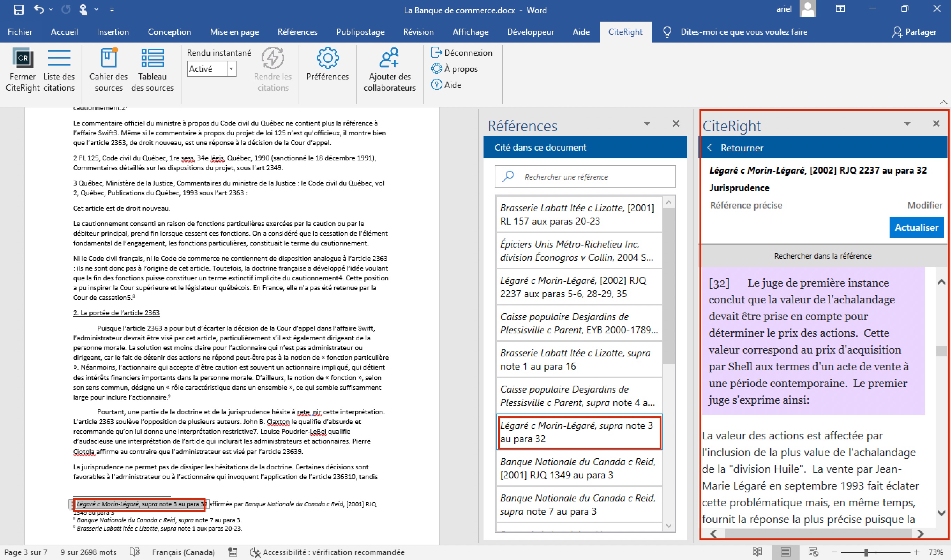Screen dimensions: 951x560
Task: Open the Accueil tab
Action: click(x=65, y=32)
